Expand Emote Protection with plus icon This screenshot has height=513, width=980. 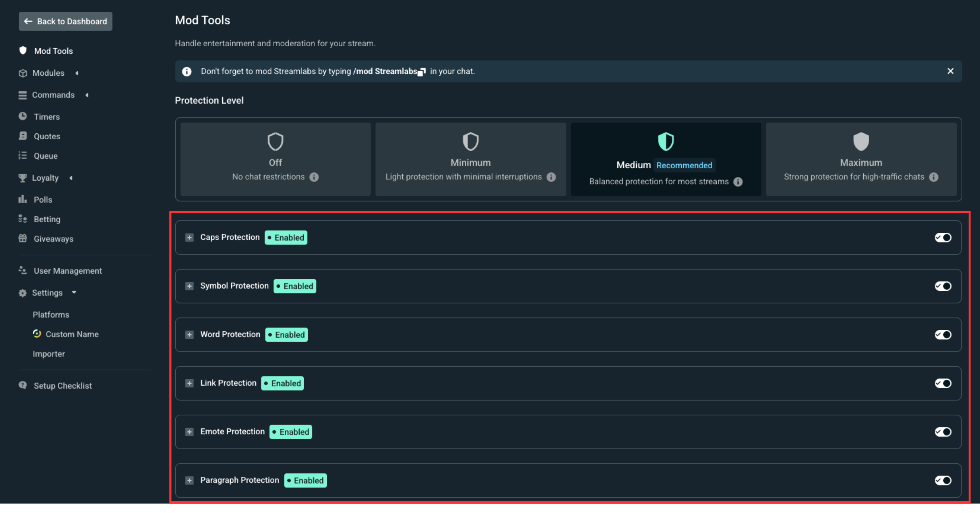(x=190, y=432)
